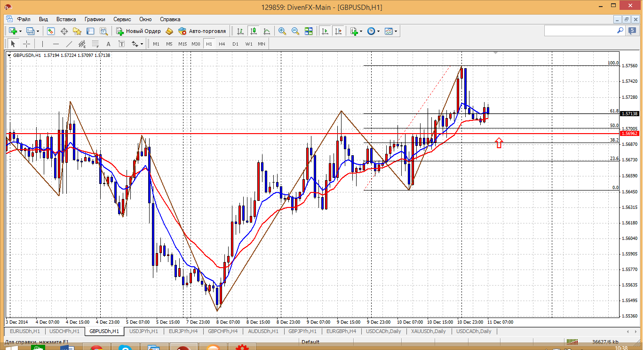Open chart templates dropdown arrow
The height and width of the screenshot is (350, 644).
click(x=396, y=31)
